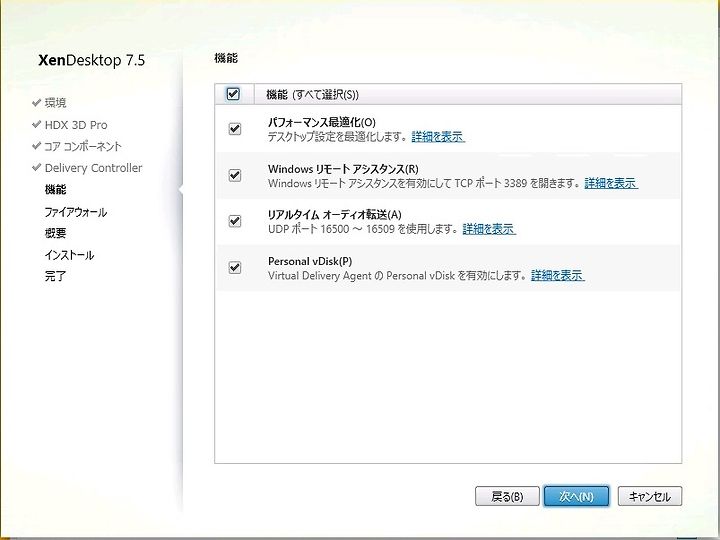The image size is (720, 540).
Task: Toggle the select-all 機能 (すべて選択) checkbox
Action: tap(233, 94)
